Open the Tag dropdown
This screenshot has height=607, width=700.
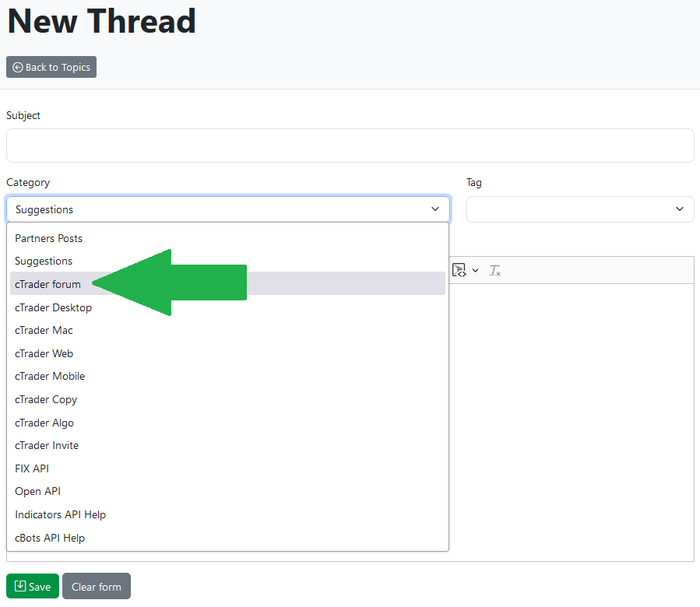tap(580, 209)
